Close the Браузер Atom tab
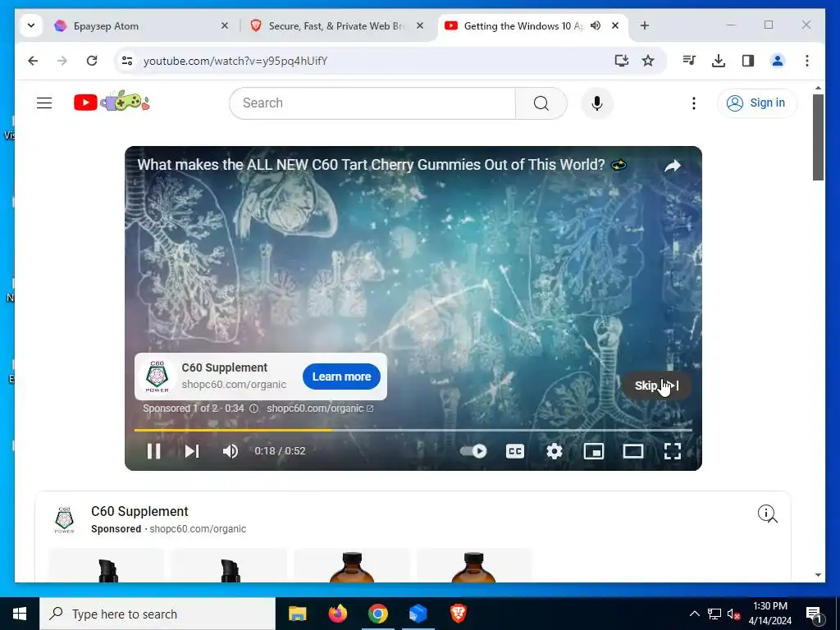Screen dimensions: 840x630 click(225, 25)
